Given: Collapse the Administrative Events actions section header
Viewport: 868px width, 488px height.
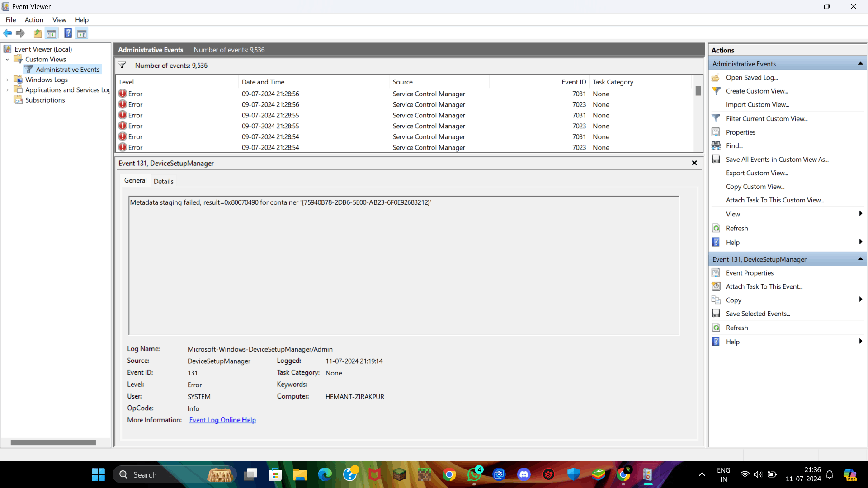Looking at the screenshot, I should click(860, 63).
